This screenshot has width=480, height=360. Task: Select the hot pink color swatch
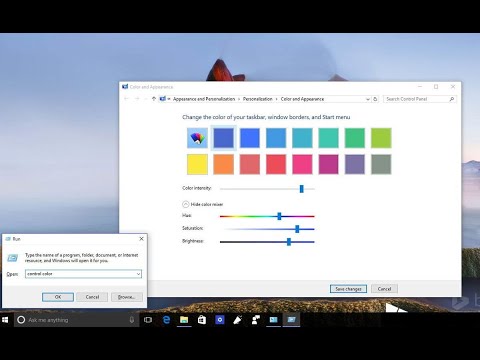point(302,164)
